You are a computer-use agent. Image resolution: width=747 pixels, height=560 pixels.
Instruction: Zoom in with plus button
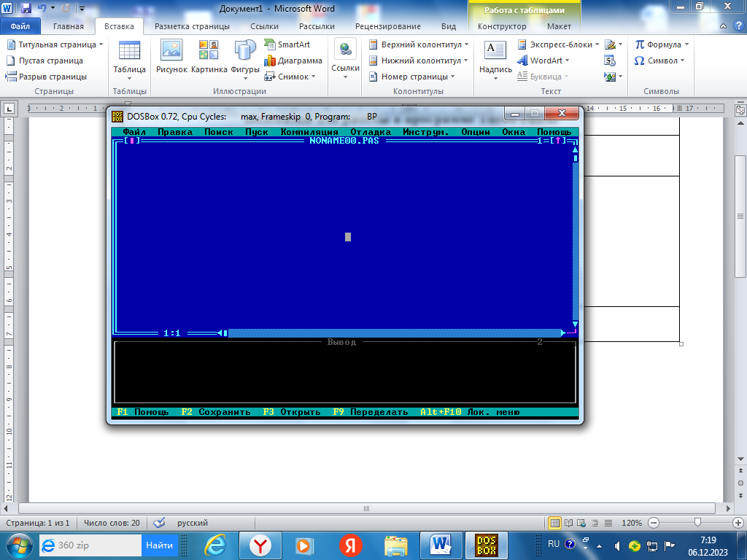coord(738,523)
